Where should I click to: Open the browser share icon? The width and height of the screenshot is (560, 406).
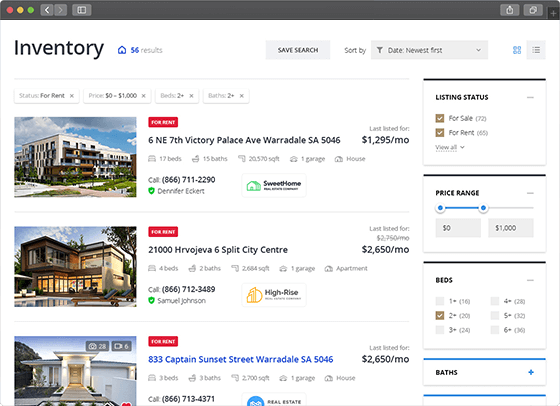pyautogui.click(x=510, y=10)
